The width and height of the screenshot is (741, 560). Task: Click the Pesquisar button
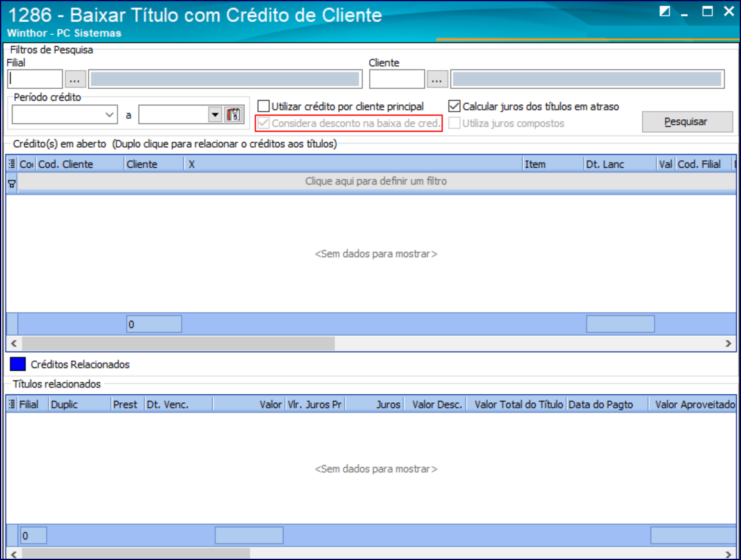[687, 122]
